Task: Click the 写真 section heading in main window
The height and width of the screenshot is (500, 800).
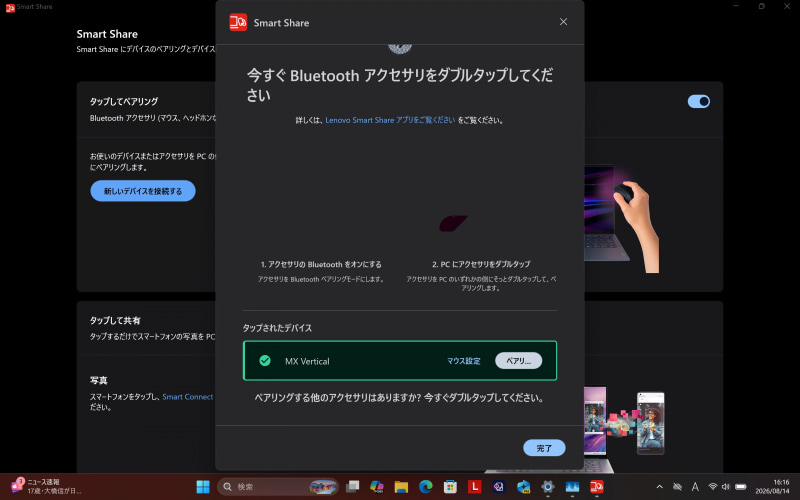Action: point(98,380)
